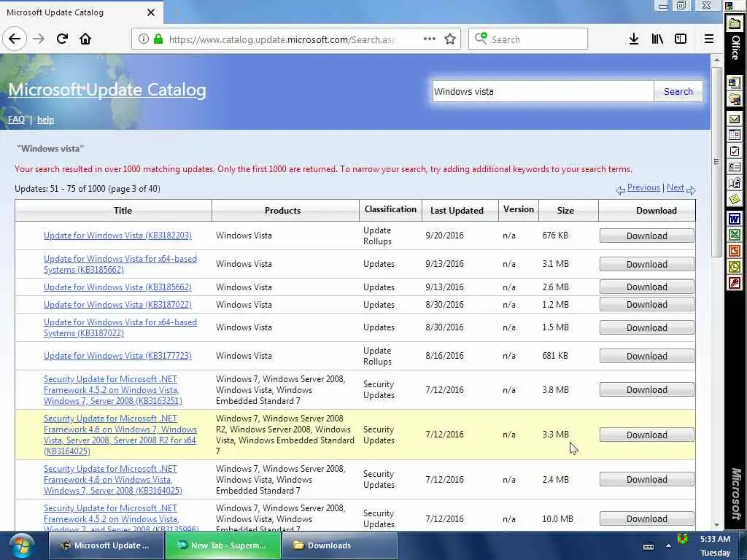Switch to New Tab - Supermium taskbar window

223,545
